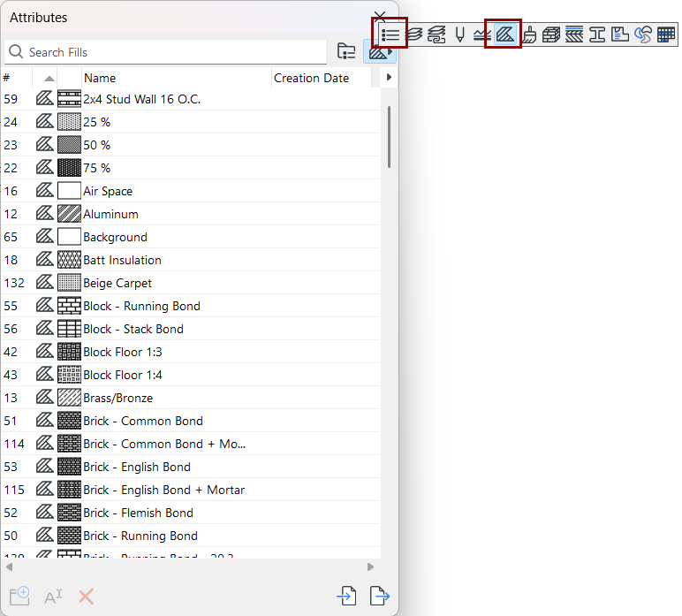The width and height of the screenshot is (682, 616).
Task: Switch to Line types attribute icon
Action: pos(482,34)
